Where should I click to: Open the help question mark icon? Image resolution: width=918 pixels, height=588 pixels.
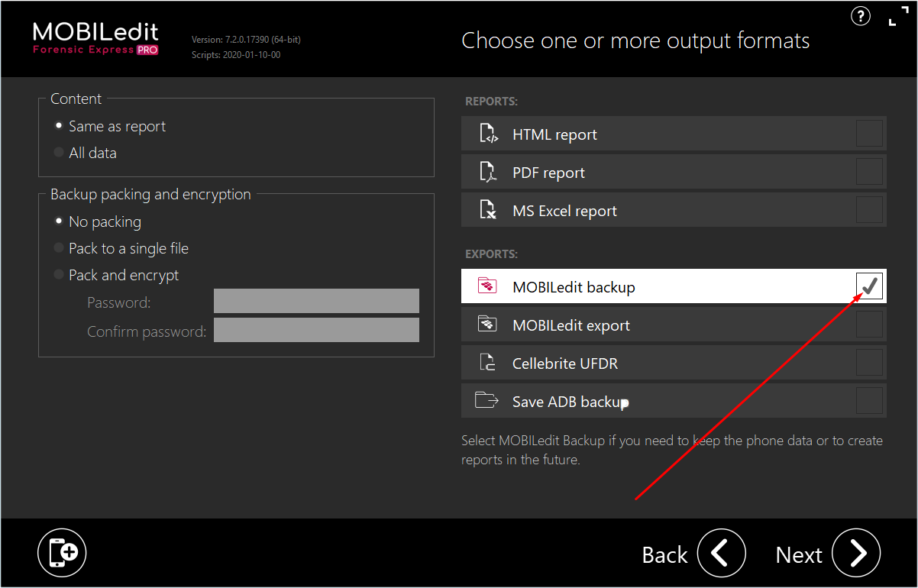click(861, 16)
